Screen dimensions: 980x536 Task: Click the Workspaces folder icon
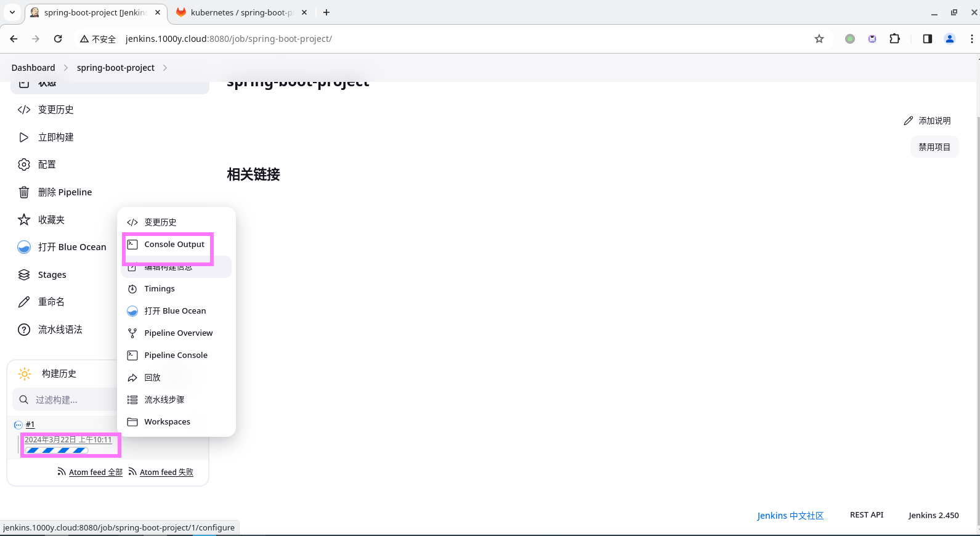tap(132, 422)
